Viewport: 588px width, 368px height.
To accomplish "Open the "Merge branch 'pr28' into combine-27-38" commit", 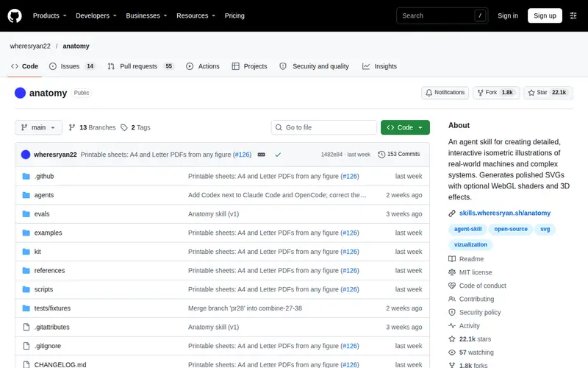I will (245, 308).
